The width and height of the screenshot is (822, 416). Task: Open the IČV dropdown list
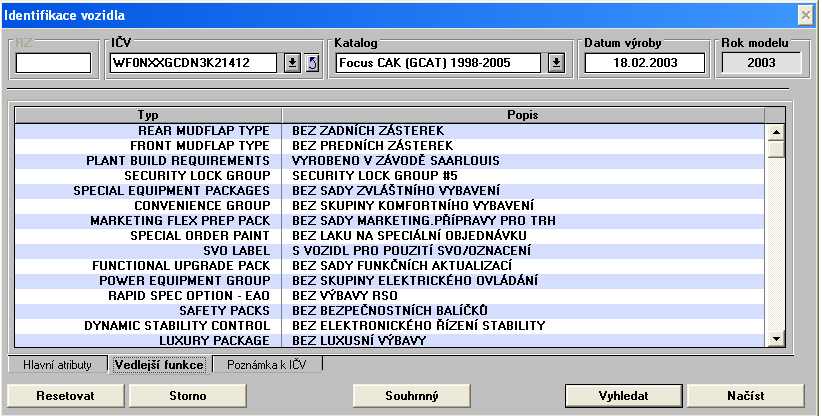292,63
